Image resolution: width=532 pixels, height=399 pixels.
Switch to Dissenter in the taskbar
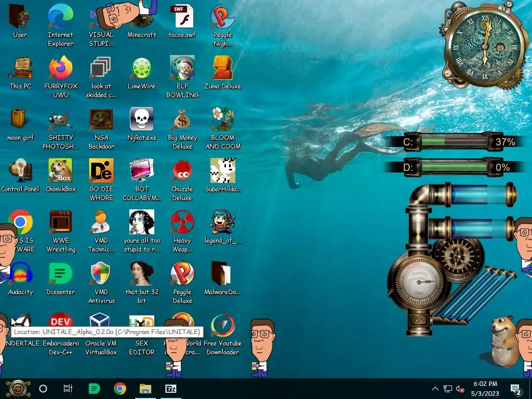(x=94, y=389)
